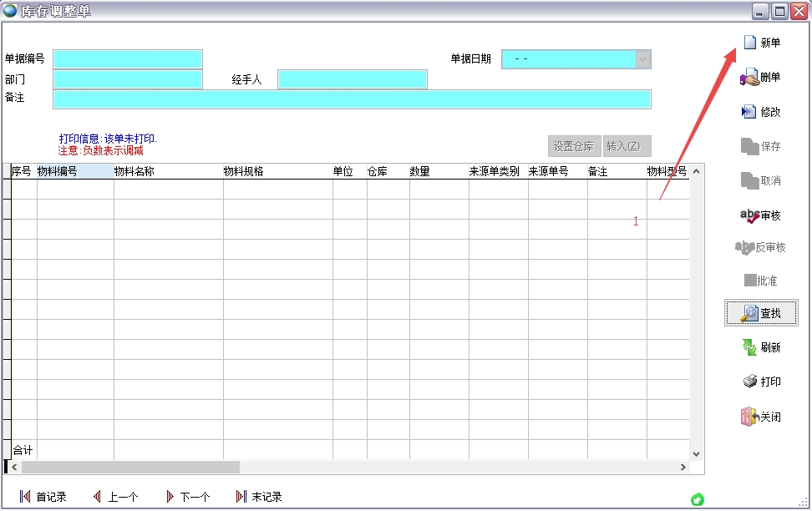Click the 物料编号 column header
The width and height of the screenshot is (812, 511).
click(74, 171)
